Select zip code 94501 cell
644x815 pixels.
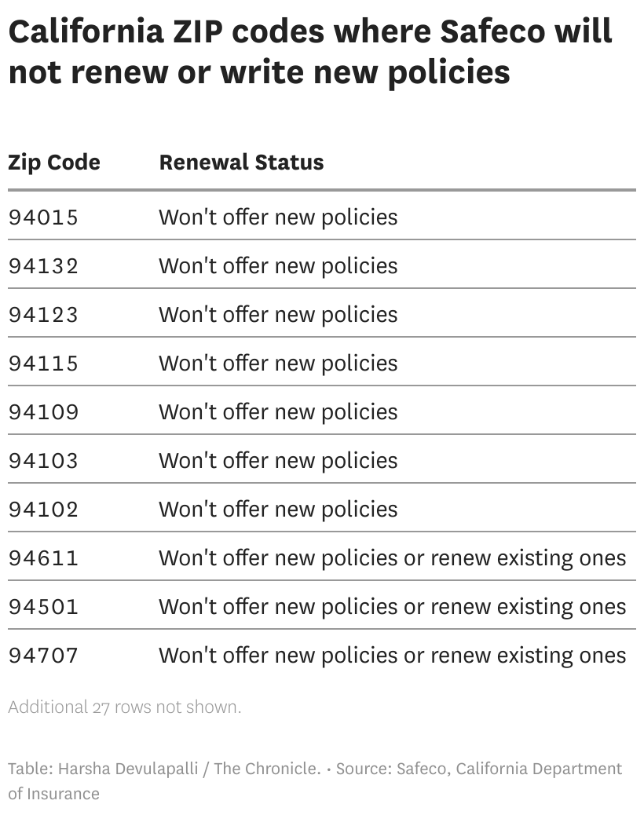click(44, 606)
